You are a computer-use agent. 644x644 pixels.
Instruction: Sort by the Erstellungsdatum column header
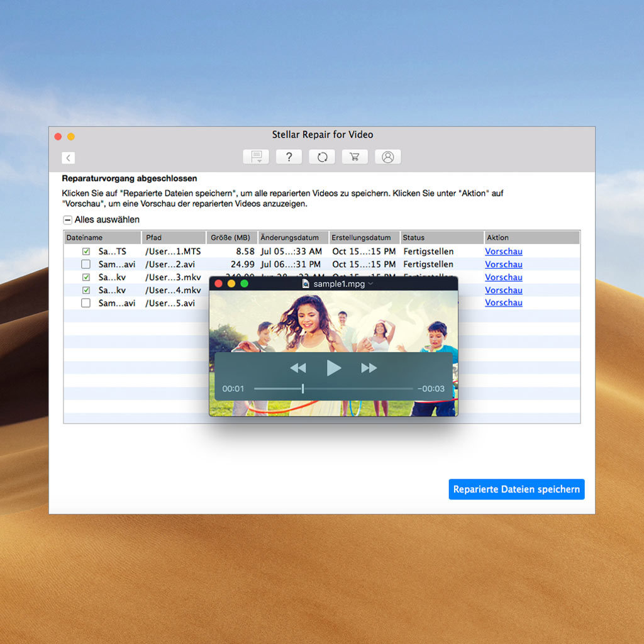[x=364, y=237]
